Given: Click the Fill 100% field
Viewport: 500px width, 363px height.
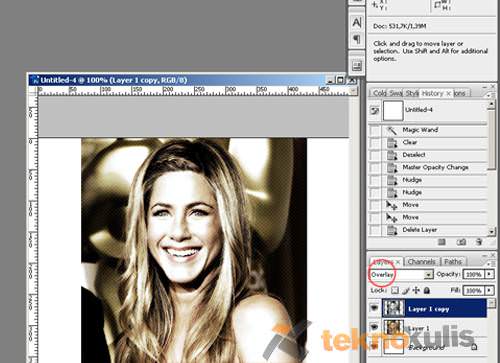Looking at the screenshot, I should (474, 291).
